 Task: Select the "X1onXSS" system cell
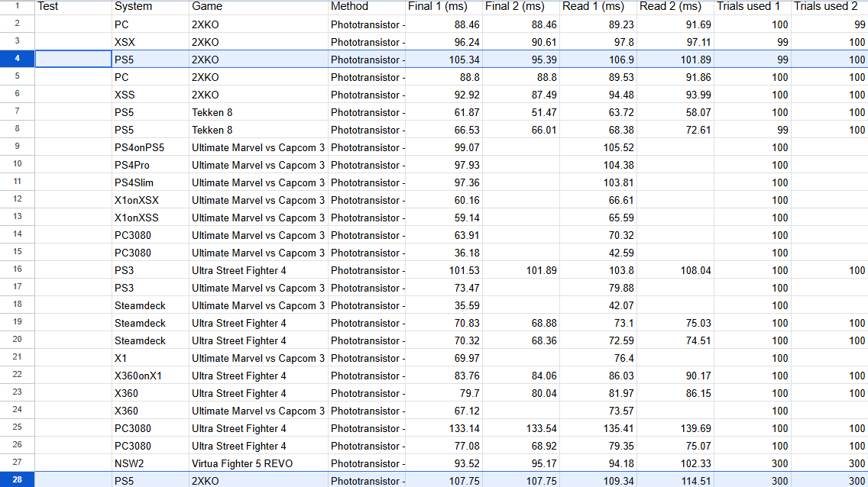150,218
